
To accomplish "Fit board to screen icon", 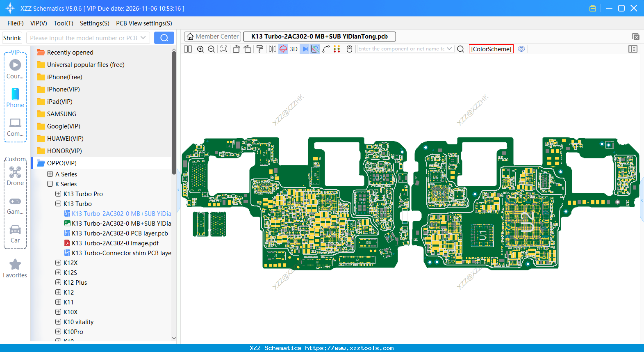I will [x=224, y=49].
